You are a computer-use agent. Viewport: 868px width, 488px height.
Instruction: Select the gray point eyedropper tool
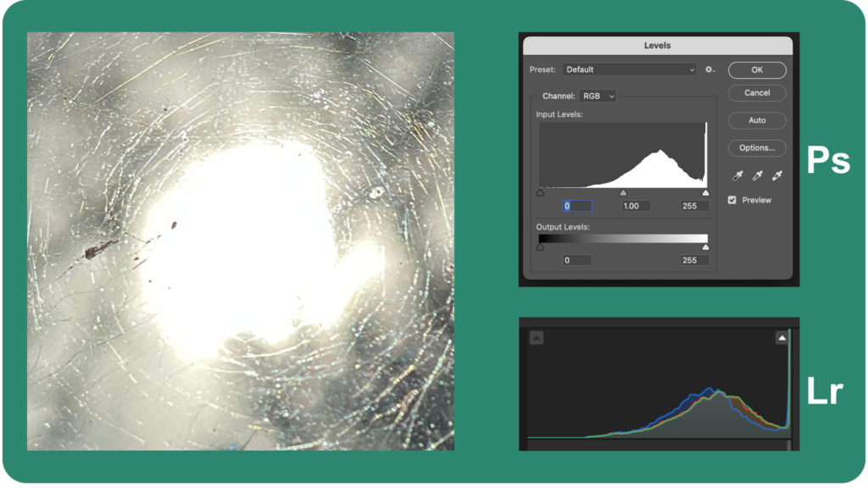pos(758,175)
